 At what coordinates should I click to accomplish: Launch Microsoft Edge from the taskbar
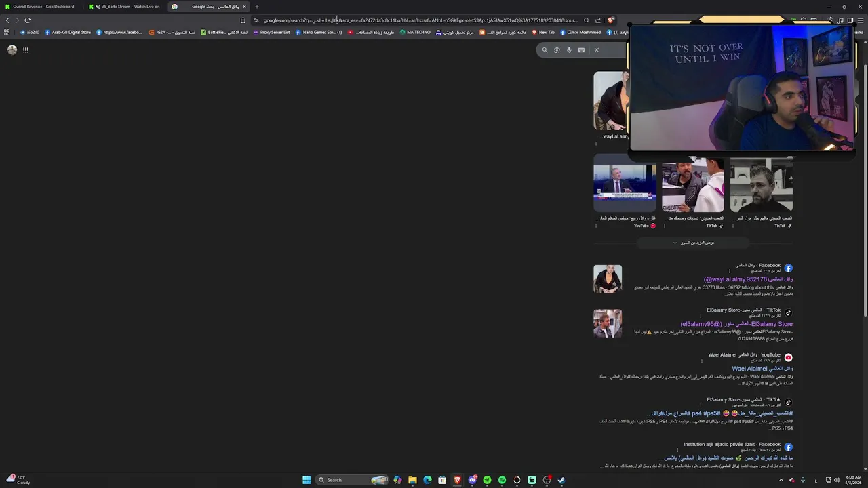tap(427, 480)
